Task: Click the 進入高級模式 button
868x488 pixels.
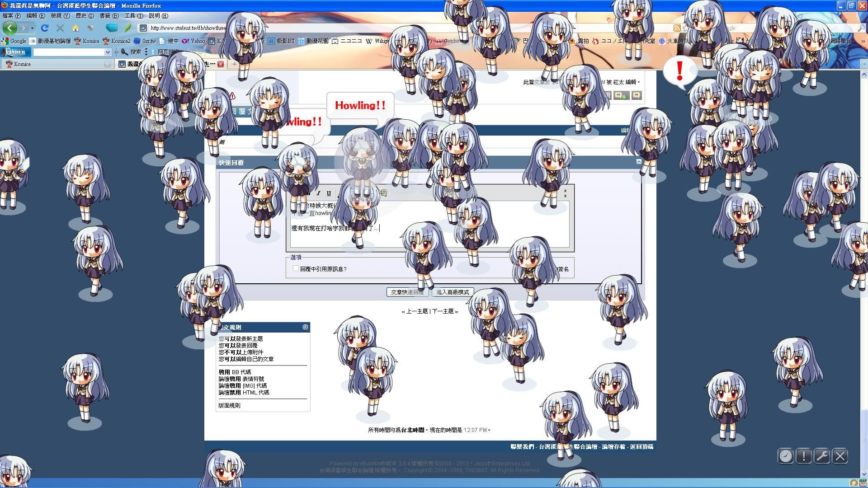Action: tap(453, 292)
